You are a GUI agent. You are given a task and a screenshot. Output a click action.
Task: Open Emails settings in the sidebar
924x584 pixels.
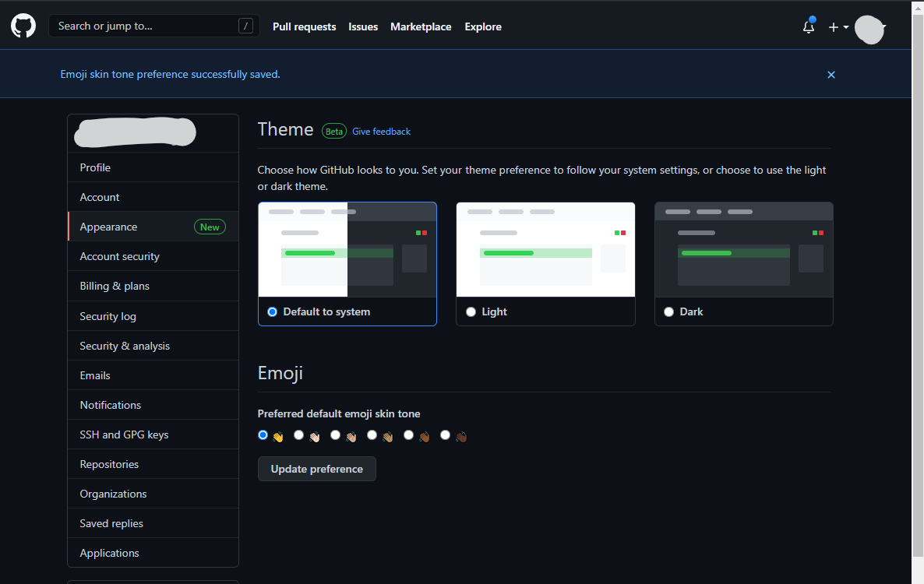click(x=153, y=375)
